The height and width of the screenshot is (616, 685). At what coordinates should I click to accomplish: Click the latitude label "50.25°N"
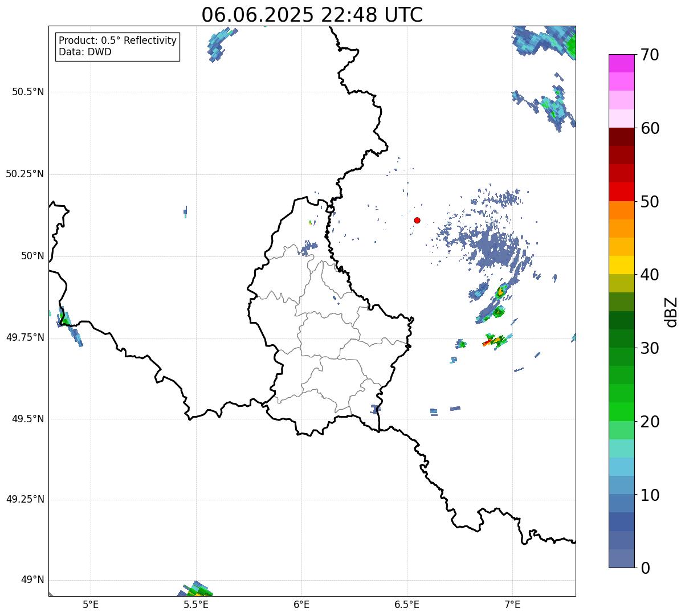pyautogui.click(x=25, y=174)
